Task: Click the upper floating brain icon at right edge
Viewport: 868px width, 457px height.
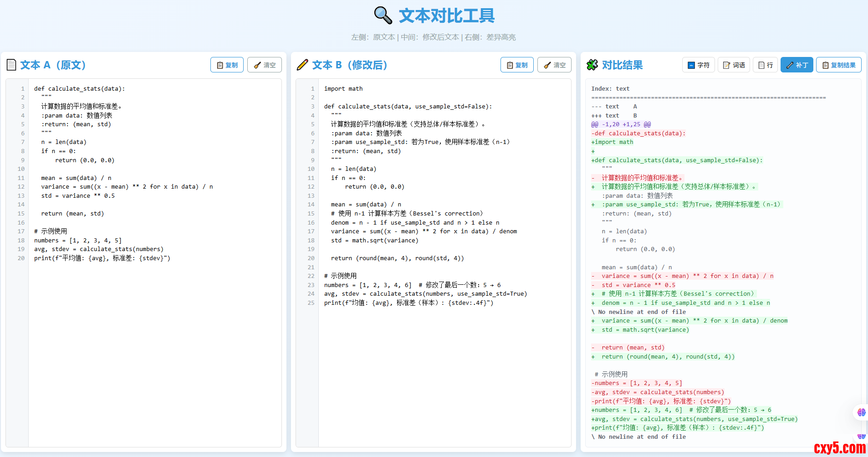Action: [x=861, y=412]
